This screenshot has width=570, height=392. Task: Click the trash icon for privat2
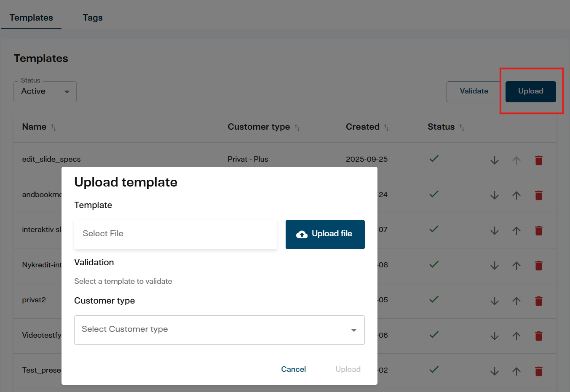pyautogui.click(x=538, y=301)
